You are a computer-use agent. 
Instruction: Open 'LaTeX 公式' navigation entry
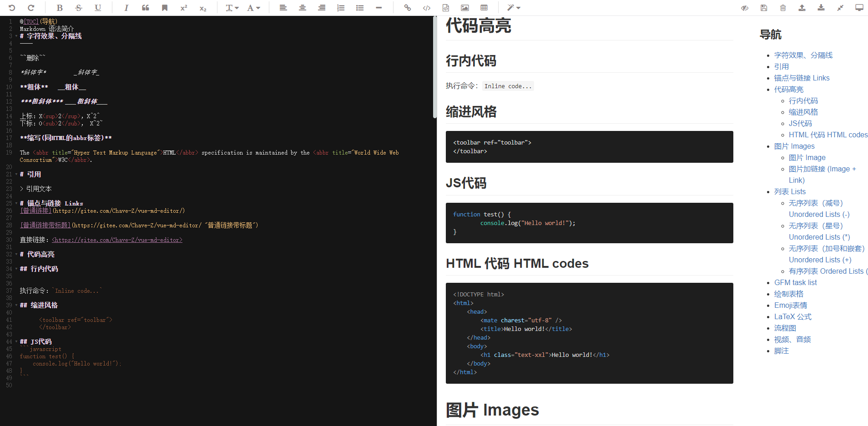point(793,316)
